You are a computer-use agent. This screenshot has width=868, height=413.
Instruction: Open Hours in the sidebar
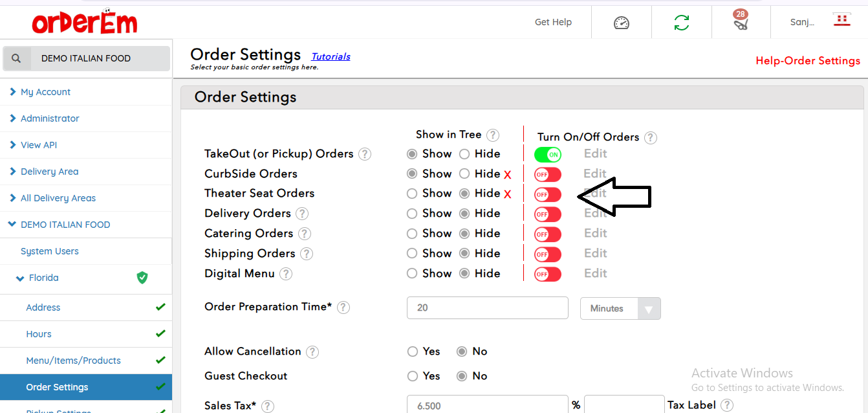tap(39, 334)
